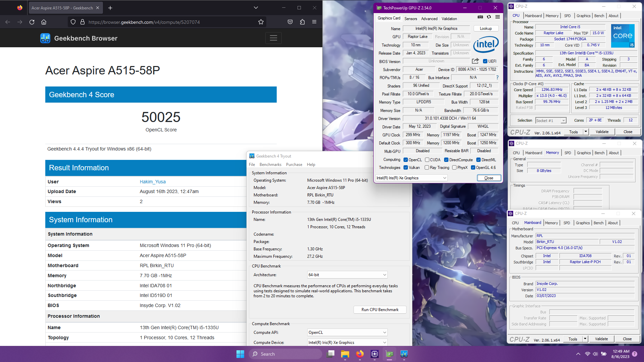Toggle the OpenCL checkbox
The height and width of the screenshot is (362, 644).
click(406, 160)
